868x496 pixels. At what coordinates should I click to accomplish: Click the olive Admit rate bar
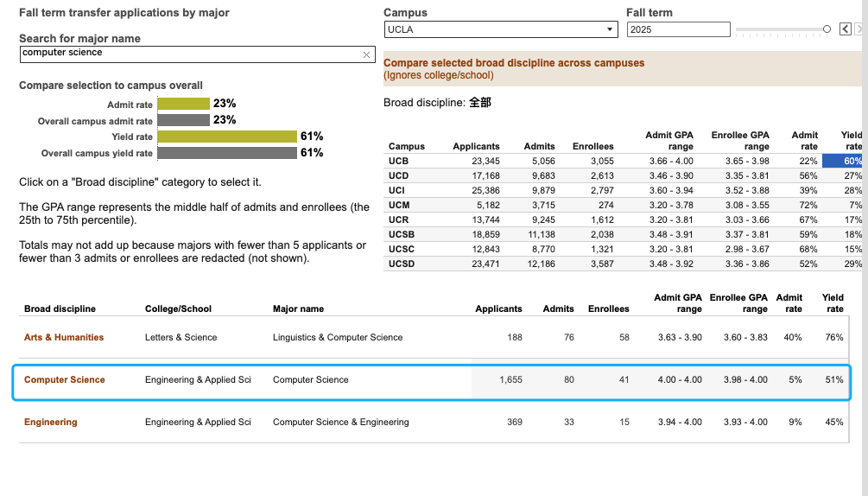[183, 104]
